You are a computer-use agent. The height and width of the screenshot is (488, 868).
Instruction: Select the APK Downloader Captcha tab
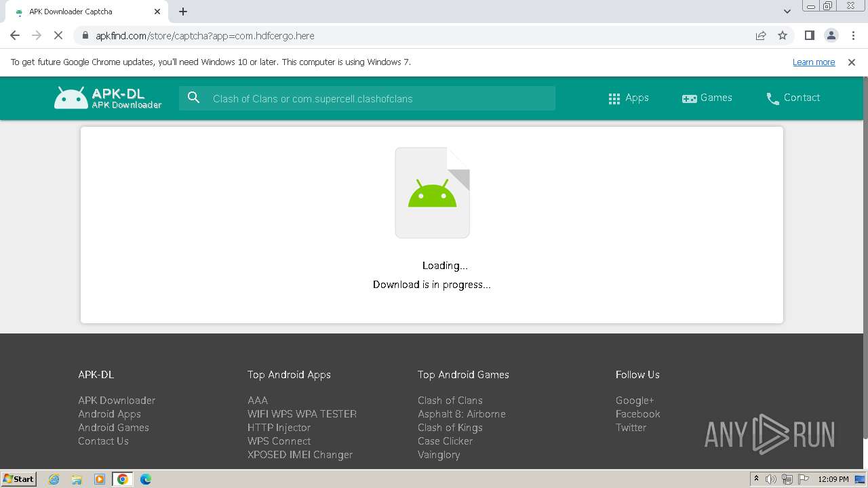click(x=87, y=12)
